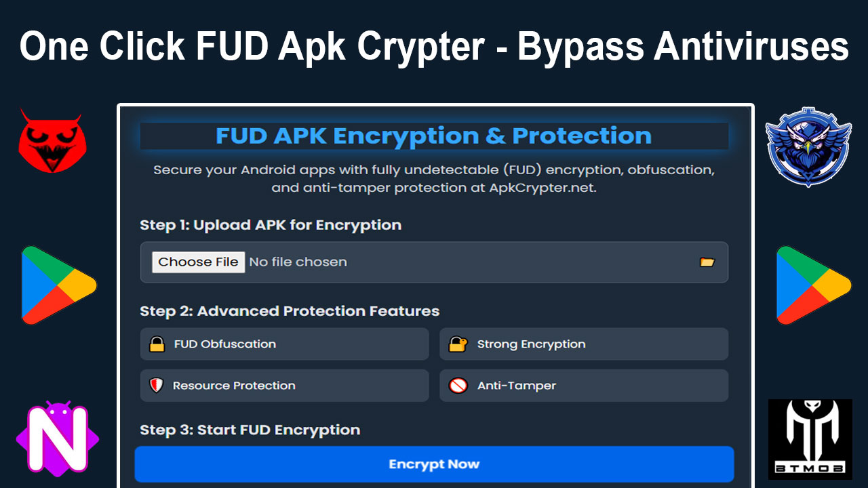Click the BTMOB logo
Screen dimensions: 868x488
[x=810, y=439]
